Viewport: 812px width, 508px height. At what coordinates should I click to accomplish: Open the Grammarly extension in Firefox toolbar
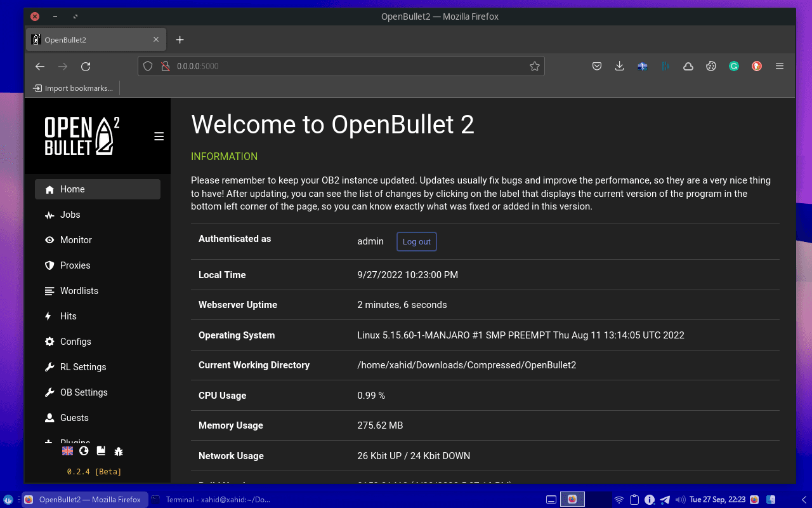(x=734, y=65)
